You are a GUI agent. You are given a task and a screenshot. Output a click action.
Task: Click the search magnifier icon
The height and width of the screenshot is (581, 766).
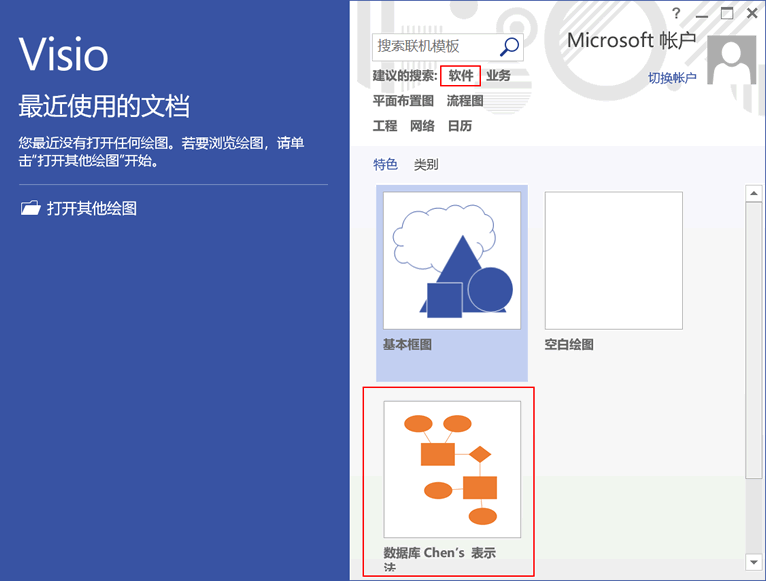coord(509,47)
